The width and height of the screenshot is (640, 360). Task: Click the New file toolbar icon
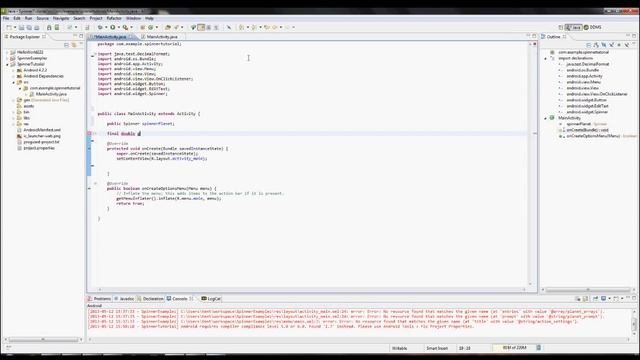pos(9,27)
